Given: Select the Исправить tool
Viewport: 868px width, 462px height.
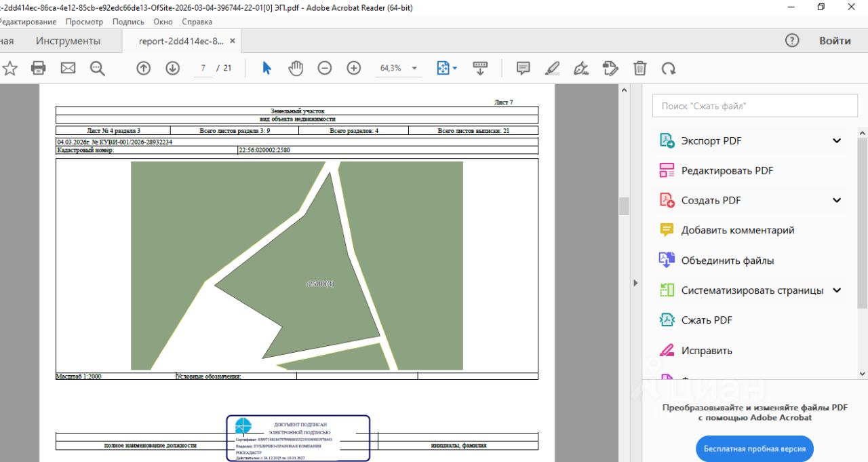Looking at the screenshot, I should [x=707, y=351].
